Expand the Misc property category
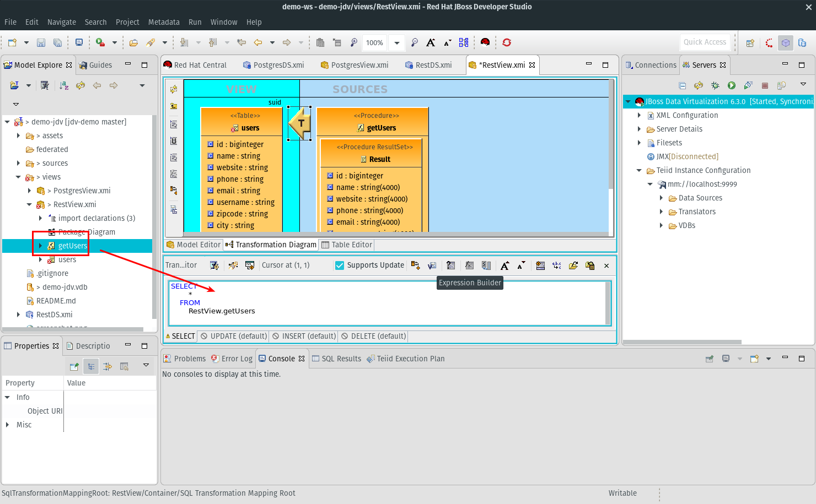 coord(7,425)
